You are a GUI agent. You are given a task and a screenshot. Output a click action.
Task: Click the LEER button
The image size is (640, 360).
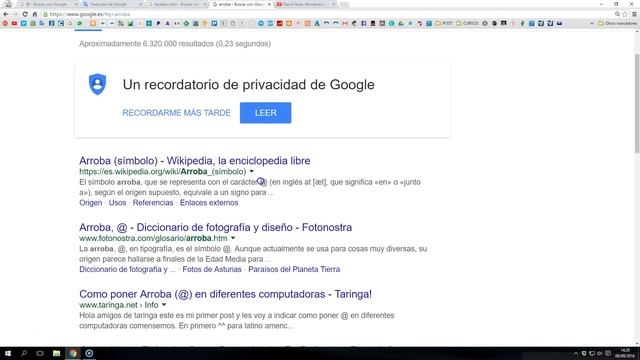point(266,113)
